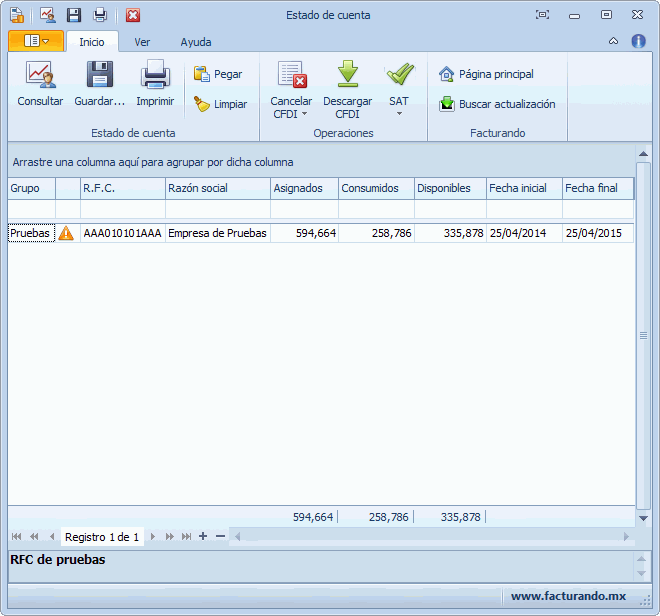
Task: Sort by the Consumidos column header
Action: [377, 188]
